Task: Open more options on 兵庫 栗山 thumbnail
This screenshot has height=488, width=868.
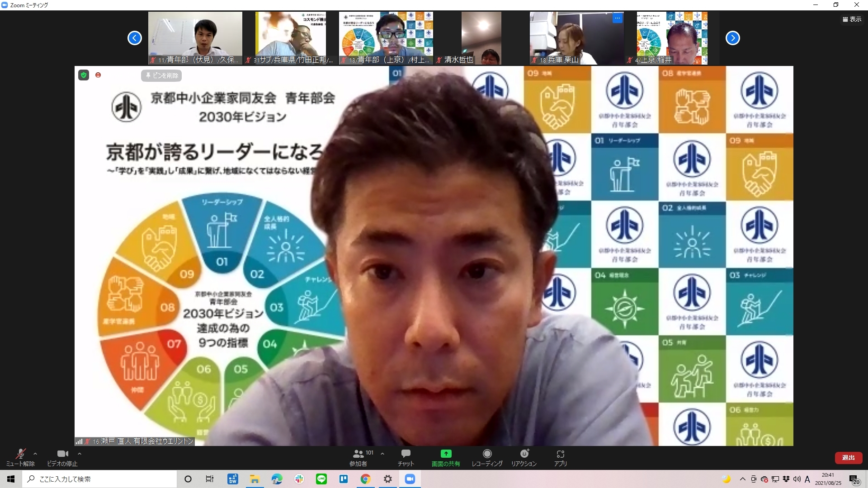Action: 618,18
